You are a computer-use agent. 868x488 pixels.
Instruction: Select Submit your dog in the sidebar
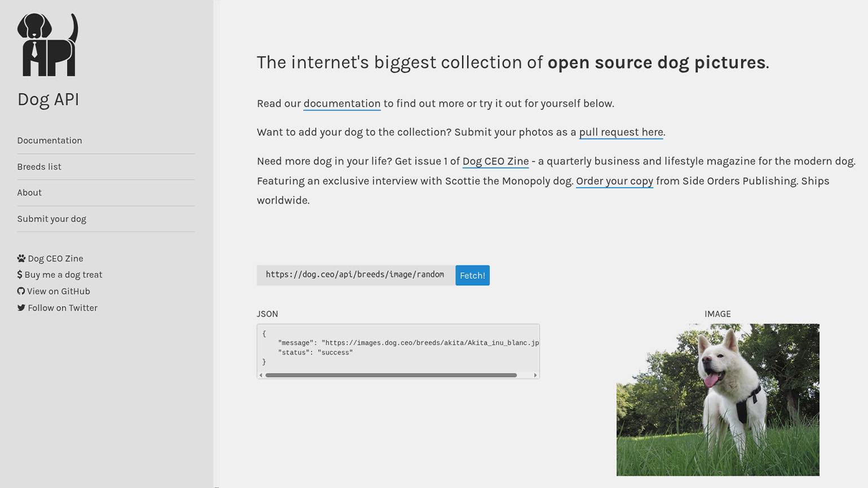[x=52, y=219]
